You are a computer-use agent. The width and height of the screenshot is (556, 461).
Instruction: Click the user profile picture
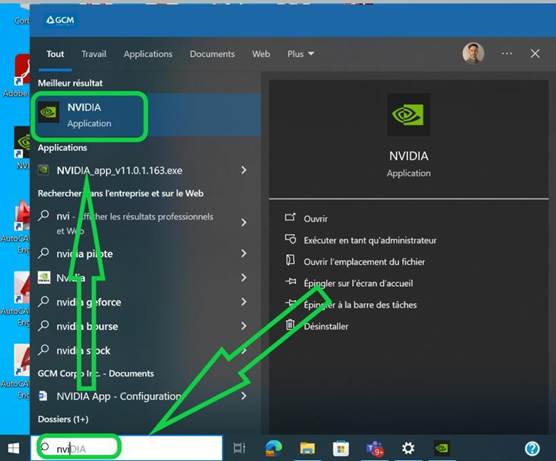[473, 53]
